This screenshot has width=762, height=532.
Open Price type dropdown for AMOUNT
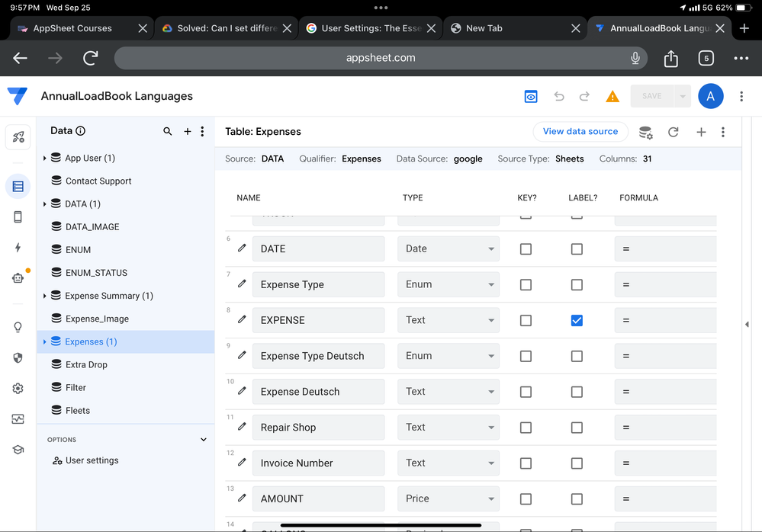coord(448,498)
